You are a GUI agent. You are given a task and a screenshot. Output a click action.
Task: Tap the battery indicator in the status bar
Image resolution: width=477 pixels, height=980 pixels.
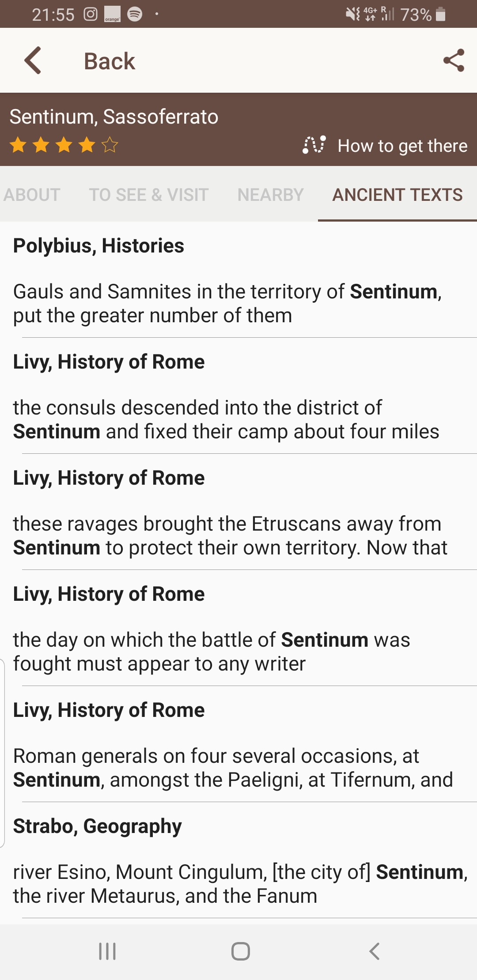440,15
